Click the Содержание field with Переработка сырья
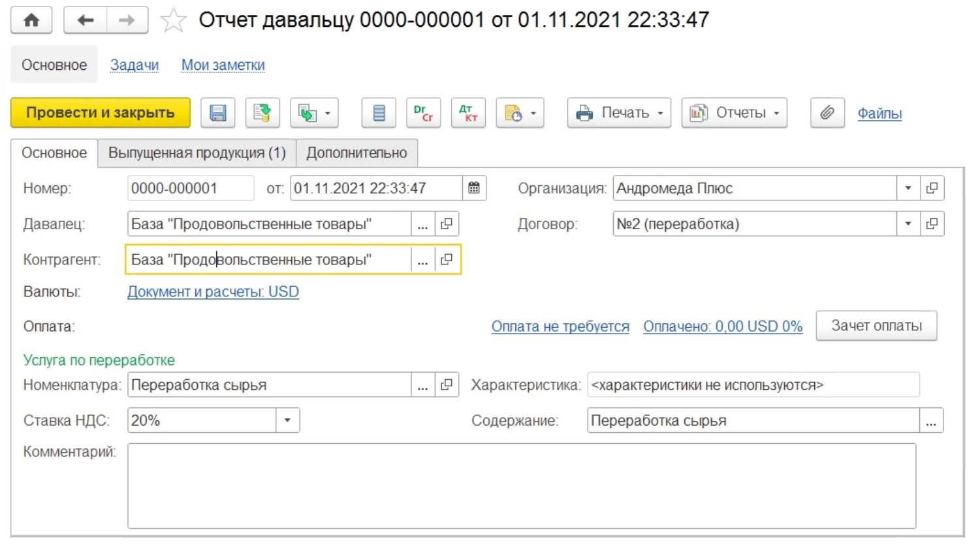 [x=753, y=421]
